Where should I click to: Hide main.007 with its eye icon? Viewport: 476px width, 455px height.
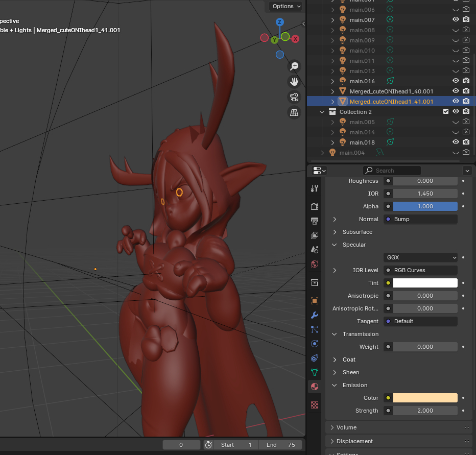[456, 20]
